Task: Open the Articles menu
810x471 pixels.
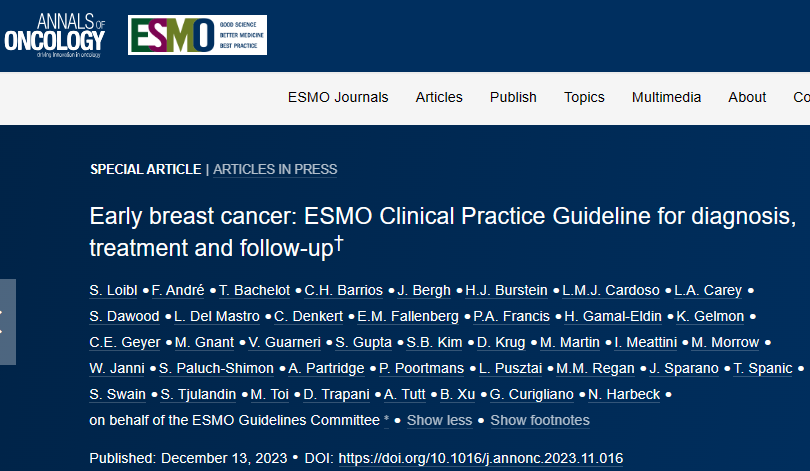Action: pyautogui.click(x=439, y=97)
